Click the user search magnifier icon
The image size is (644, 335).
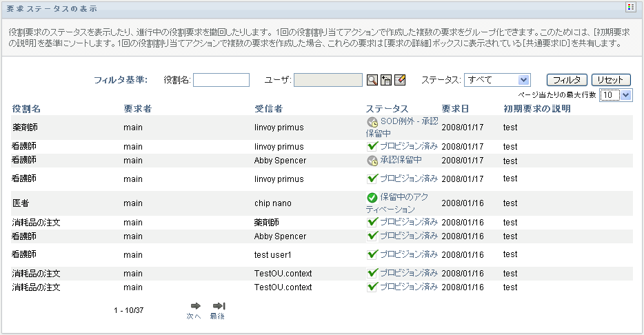[372, 80]
